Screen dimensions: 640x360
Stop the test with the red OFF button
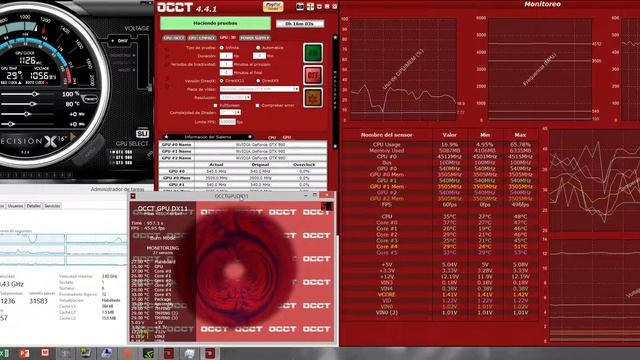click(x=313, y=75)
